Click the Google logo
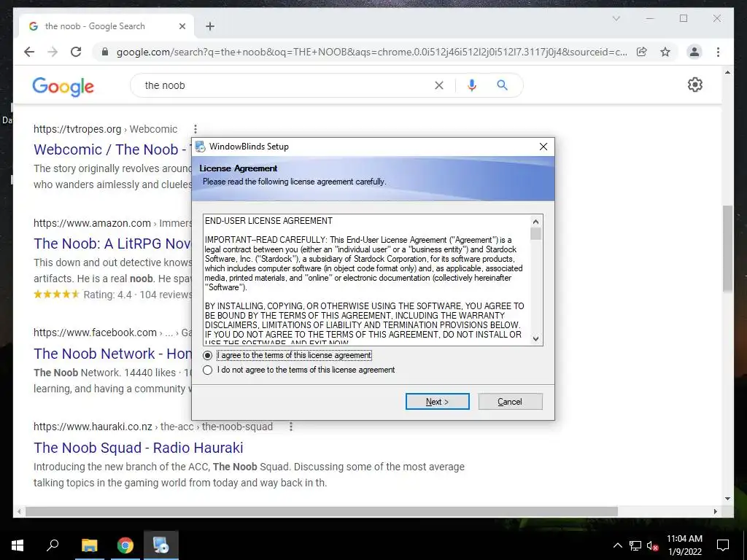This screenshot has height=560, width=747. pos(63,86)
